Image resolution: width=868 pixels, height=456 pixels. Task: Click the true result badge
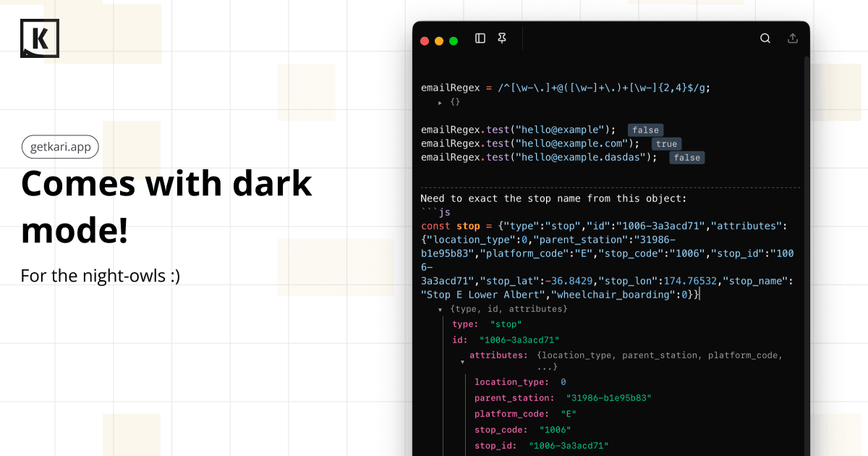point(666,144)
